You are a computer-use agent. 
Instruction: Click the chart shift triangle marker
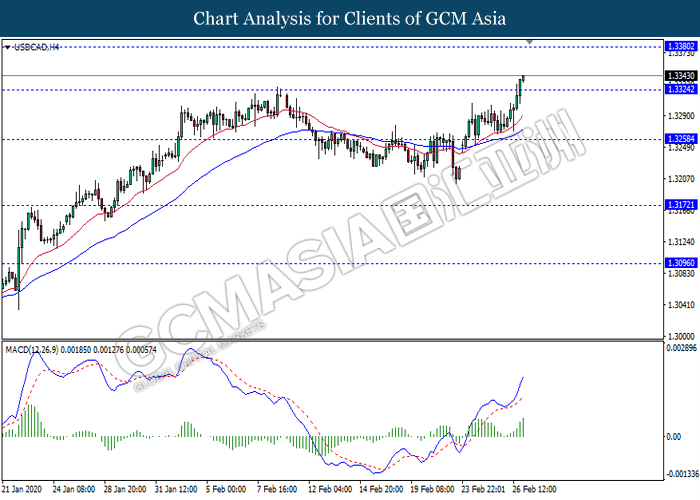529,42
